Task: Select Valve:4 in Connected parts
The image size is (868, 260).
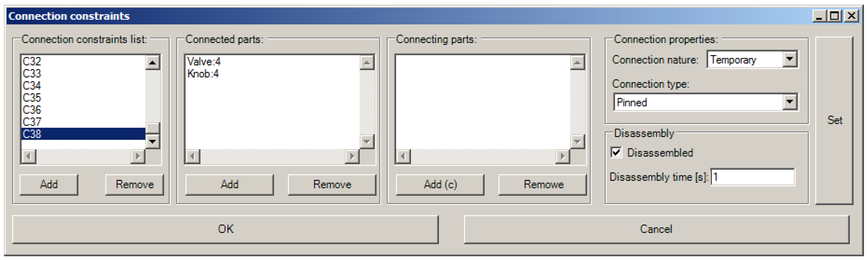Action: [204, 62]
